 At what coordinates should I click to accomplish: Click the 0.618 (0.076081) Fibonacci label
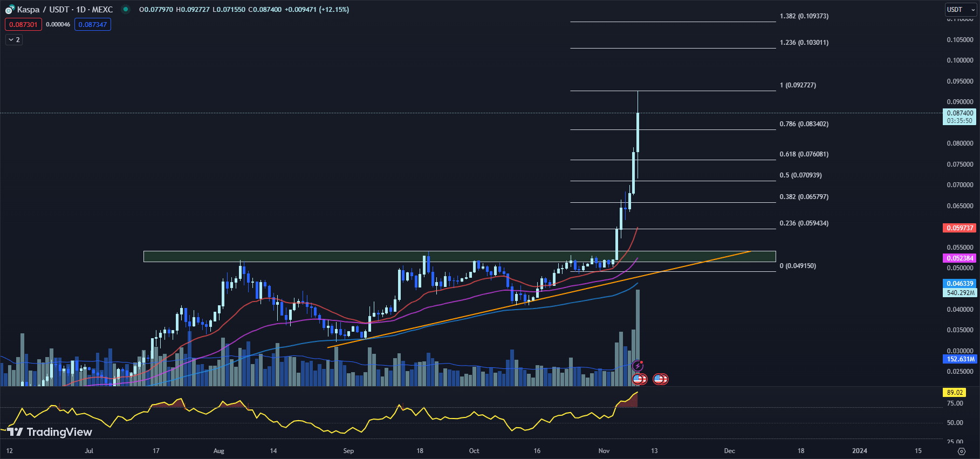click(x=804, y=154)
